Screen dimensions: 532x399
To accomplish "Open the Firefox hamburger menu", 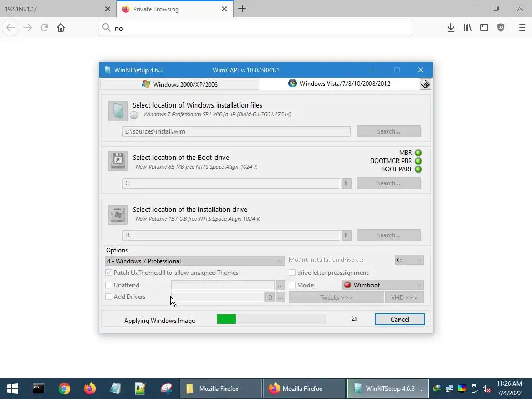I will click(x=522, y=28).
